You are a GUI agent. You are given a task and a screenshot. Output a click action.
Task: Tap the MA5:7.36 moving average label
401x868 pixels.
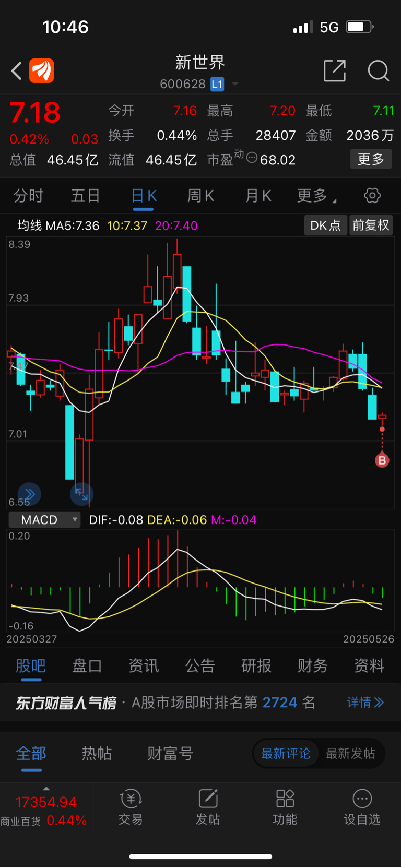coord(72,226)
